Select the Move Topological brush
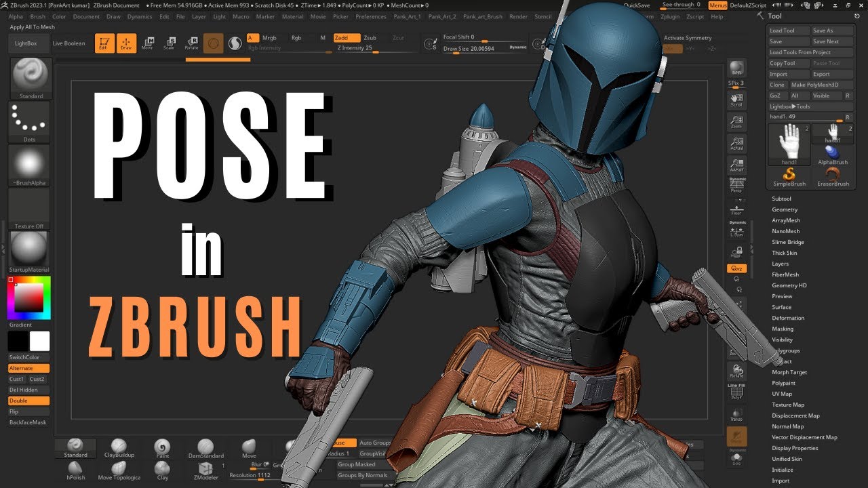The height and width of the screenshot is (488, 868). [119, 470]
